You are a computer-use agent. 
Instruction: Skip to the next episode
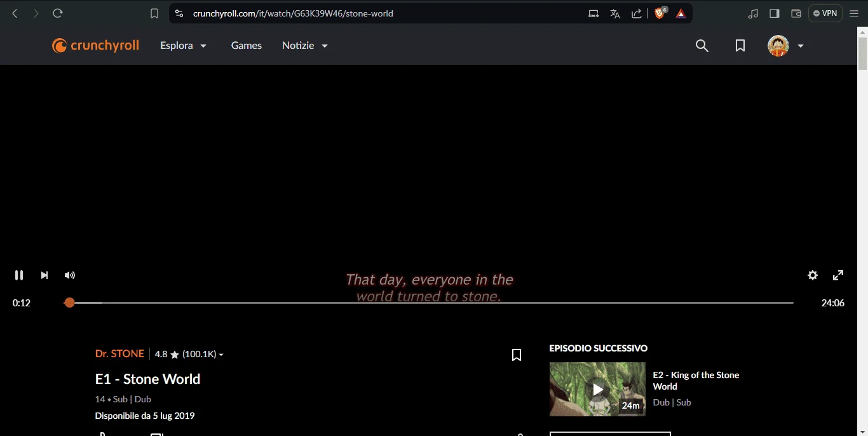click(44, 275)
